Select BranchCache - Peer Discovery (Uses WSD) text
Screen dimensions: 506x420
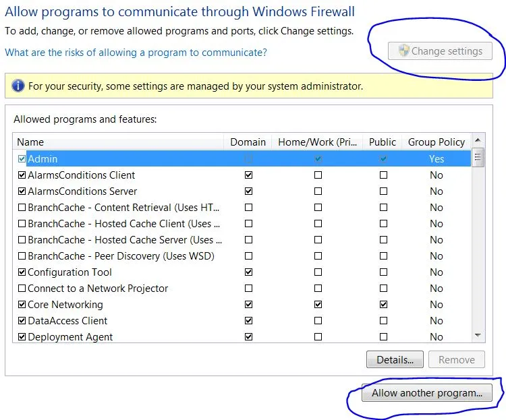(x=121, y=256)
